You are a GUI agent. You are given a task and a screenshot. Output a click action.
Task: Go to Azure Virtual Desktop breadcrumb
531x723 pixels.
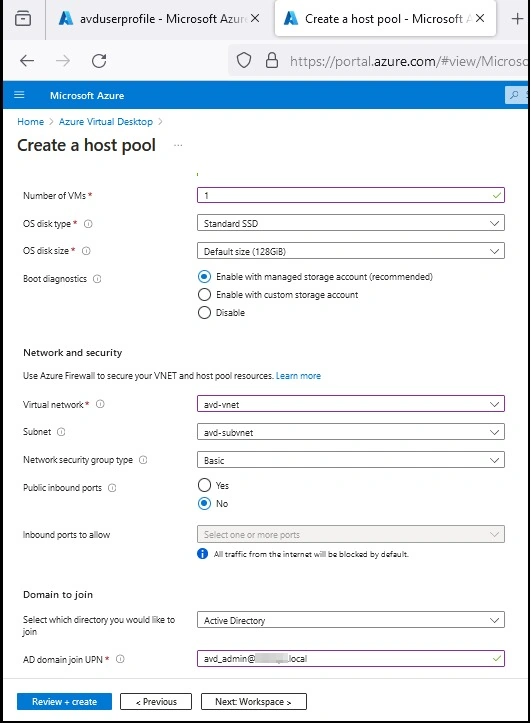(106, 122)
